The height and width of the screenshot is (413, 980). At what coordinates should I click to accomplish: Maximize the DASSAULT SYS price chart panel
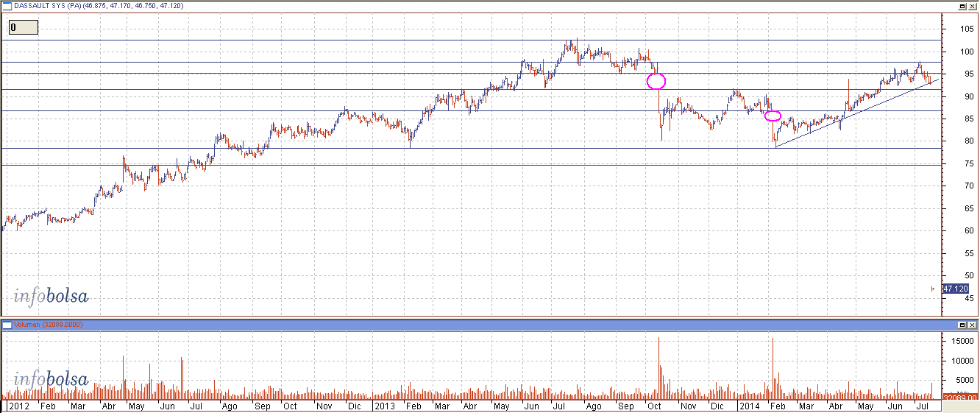pos(962,5)
